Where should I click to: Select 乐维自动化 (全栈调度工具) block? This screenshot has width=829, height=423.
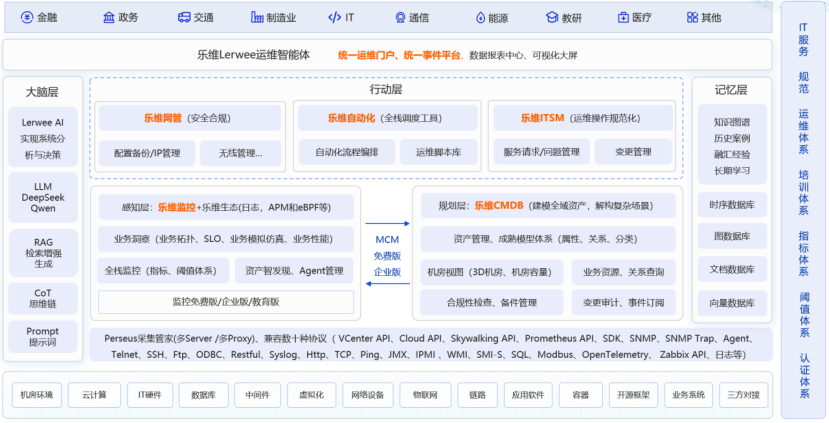tap(388, 118)
